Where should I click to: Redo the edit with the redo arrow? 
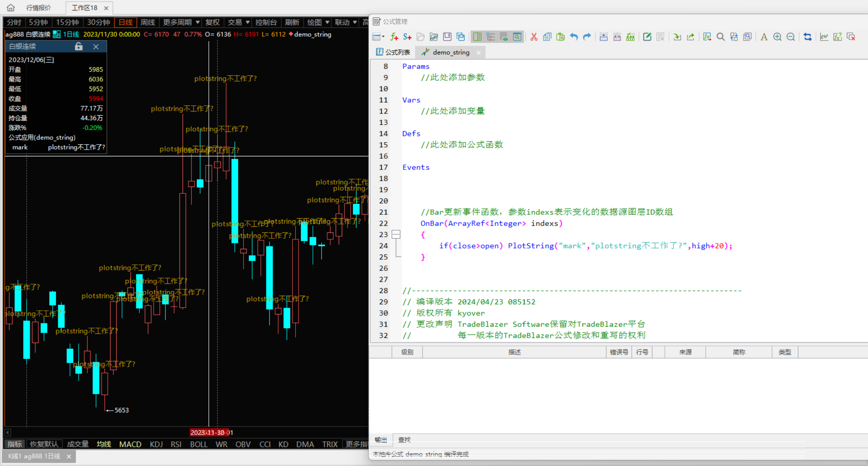coord(587,37)
